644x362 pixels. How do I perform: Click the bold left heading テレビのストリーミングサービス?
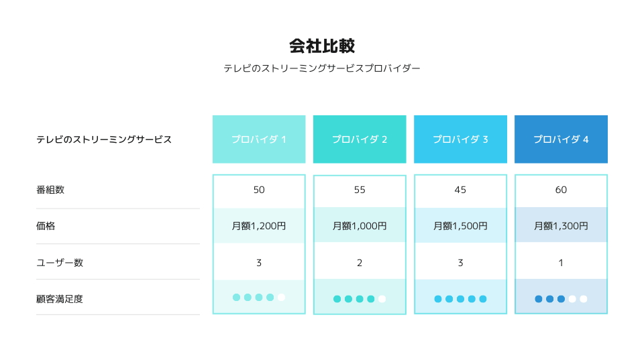click(x=104, y=139)
